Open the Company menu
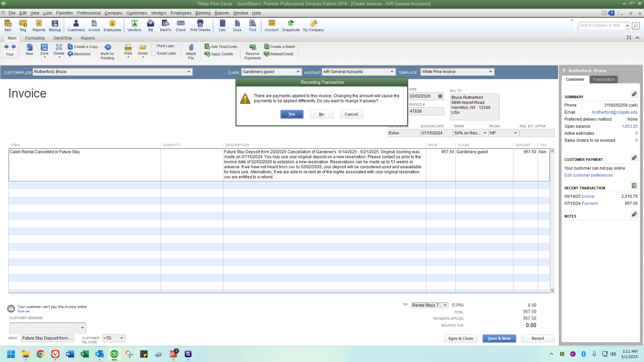Screen dimensions: 644x362 point(113,13)
